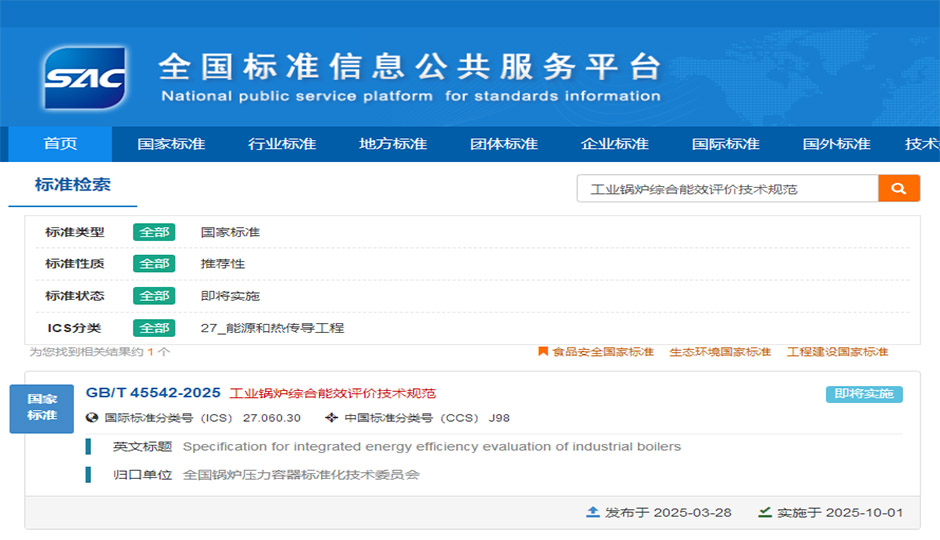The height and width of the screenshot is (540, 940).
Task: Click the globe icon next to 国际标准分类号
Action: 93,418
